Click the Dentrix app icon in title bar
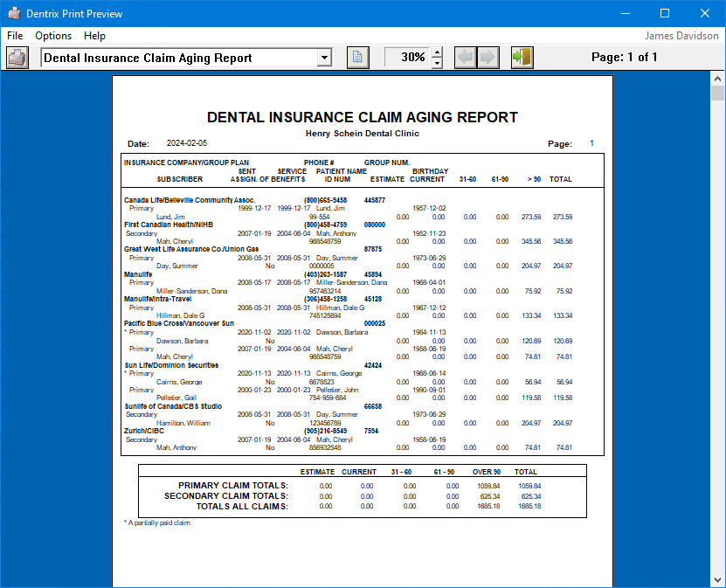The image size is (726, 588). click(12, 13)
